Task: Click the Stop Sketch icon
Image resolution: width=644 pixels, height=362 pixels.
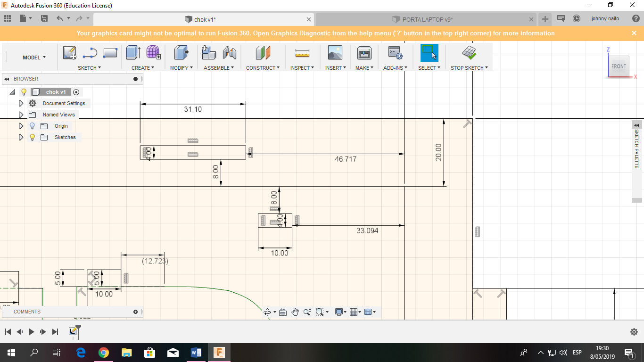Action: 469,53
